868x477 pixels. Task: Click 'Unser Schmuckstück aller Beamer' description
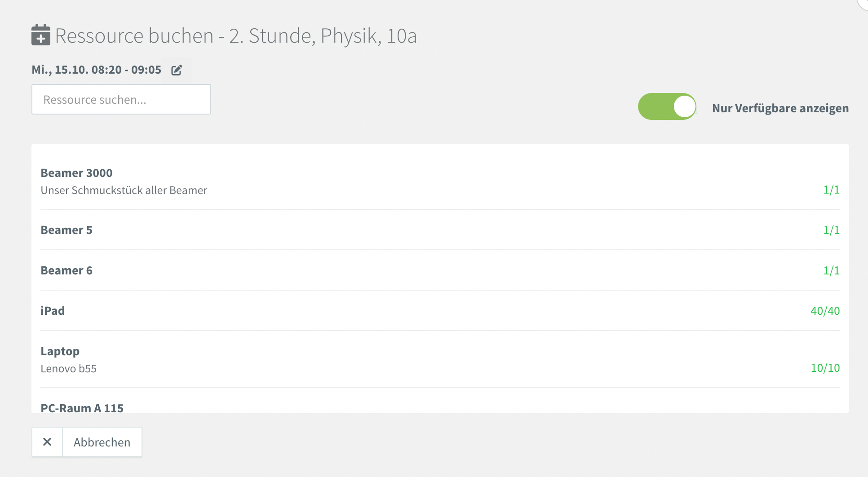124,190
